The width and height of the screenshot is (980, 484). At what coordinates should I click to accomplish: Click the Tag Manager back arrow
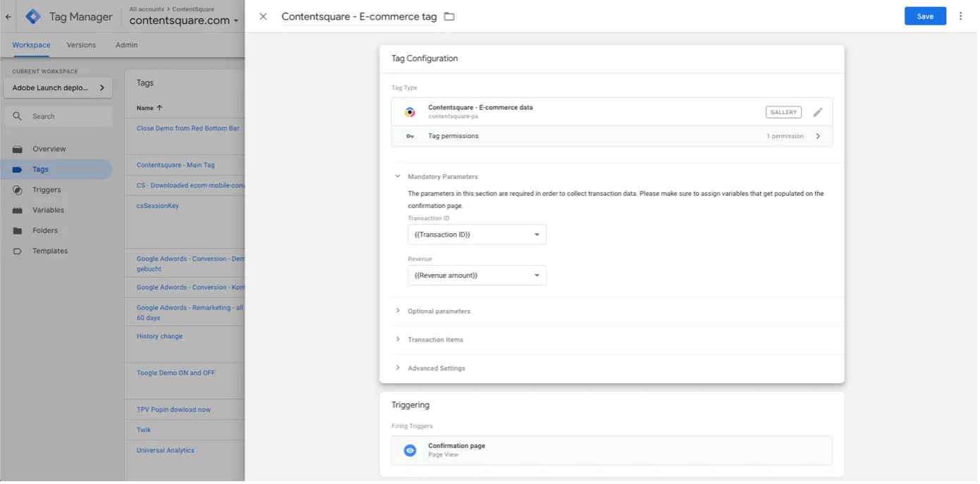8,17
